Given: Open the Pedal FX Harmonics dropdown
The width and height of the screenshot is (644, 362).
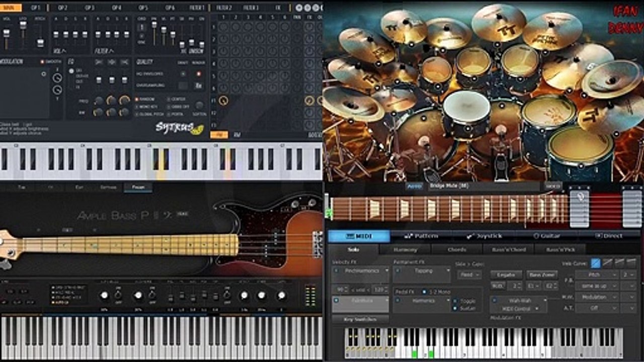Looking at the screenshot, I should [x=422, y=301].
